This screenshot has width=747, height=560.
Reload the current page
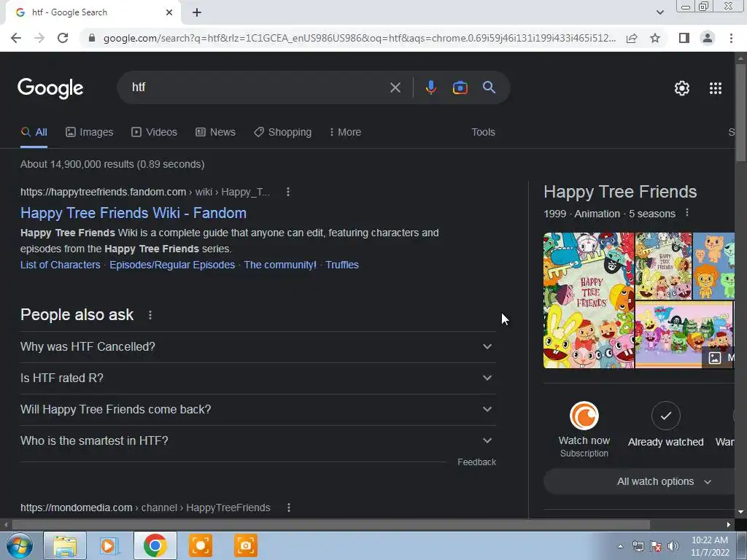click(63, 38)
